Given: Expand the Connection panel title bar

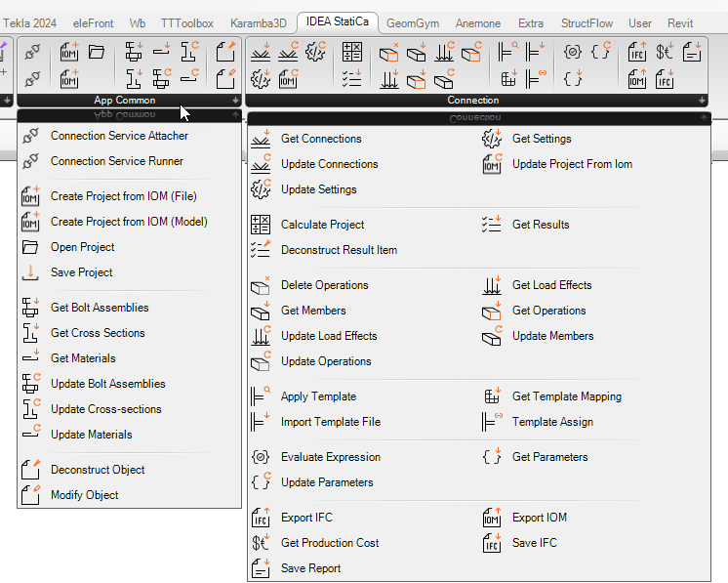Looking at the screenshot, I should 473,101.
